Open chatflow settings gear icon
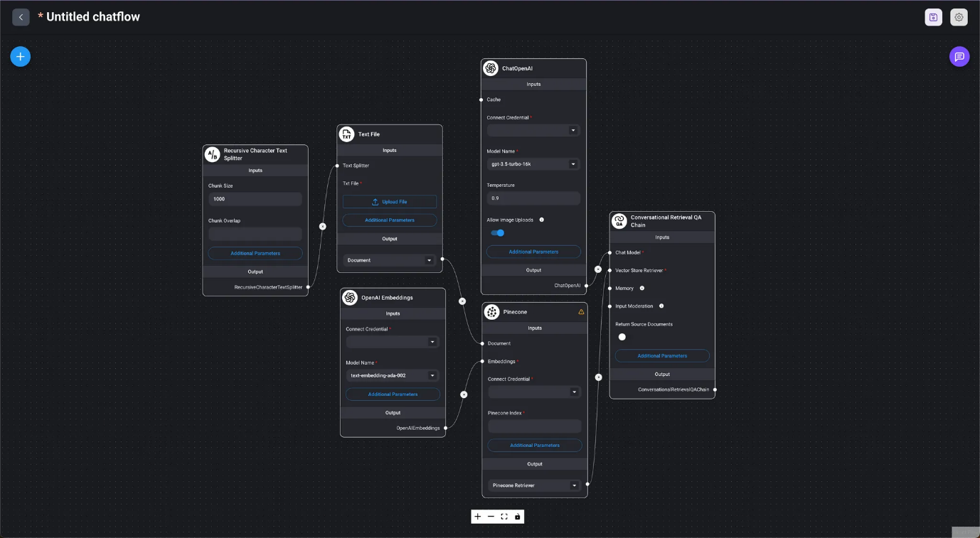This screenshot has height=538, width=980. [x=959, y=17]
